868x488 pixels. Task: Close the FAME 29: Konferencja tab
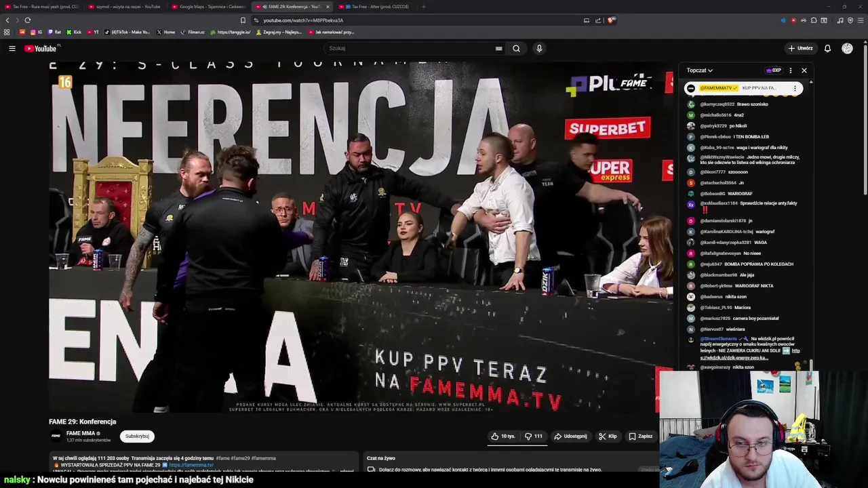point(328,7)
